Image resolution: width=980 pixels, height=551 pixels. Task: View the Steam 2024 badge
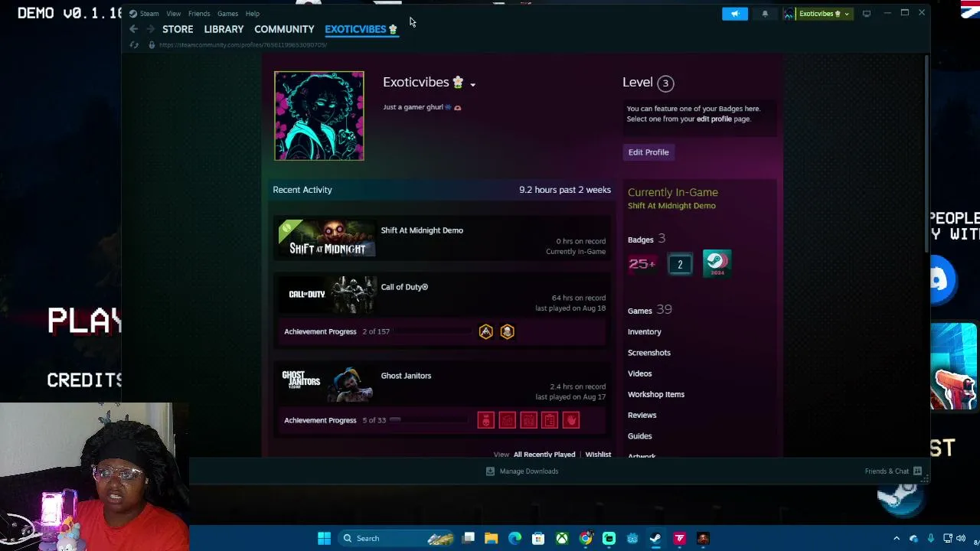pos(717,263)
